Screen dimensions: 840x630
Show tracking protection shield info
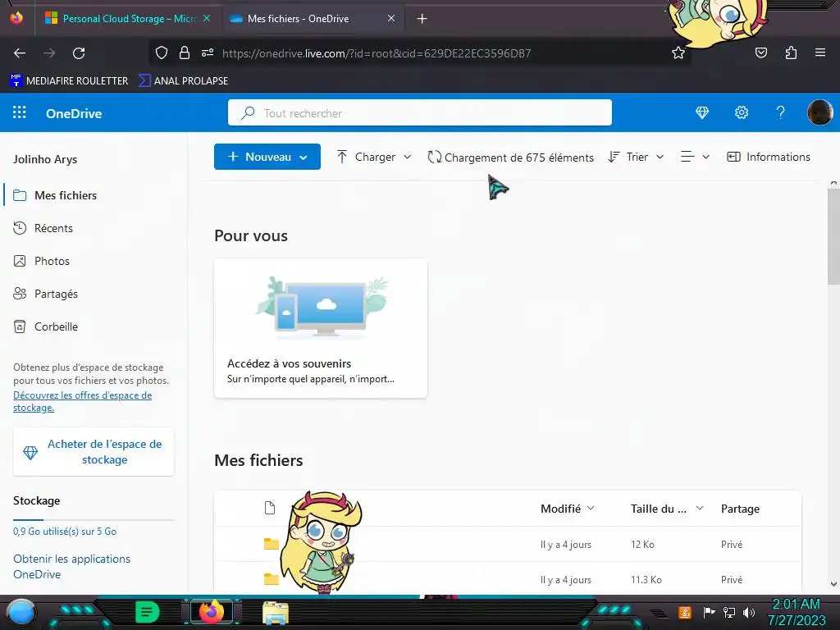(162, 53)
